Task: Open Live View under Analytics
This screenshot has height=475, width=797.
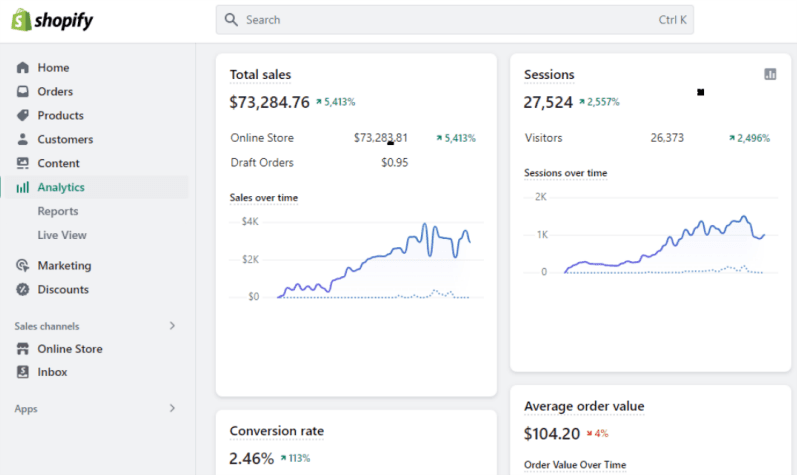Action: tap(62, 235)
